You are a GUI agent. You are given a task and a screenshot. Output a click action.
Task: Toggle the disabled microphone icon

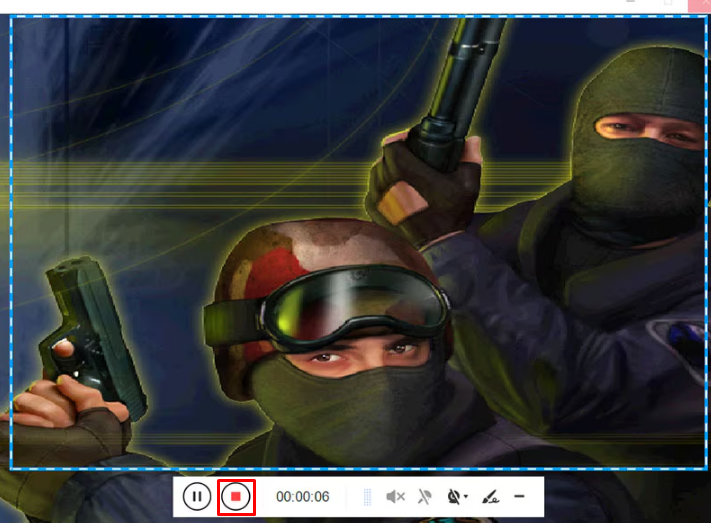click(x=424, y=497)
